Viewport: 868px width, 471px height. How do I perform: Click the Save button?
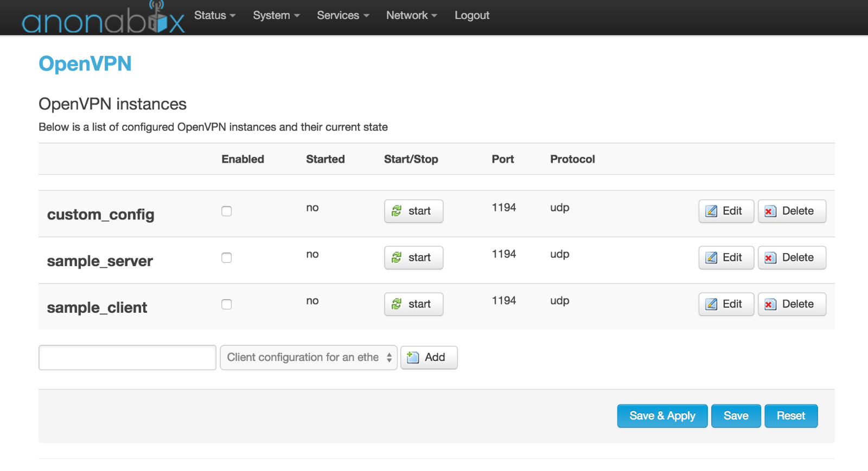tap(736, 416)
